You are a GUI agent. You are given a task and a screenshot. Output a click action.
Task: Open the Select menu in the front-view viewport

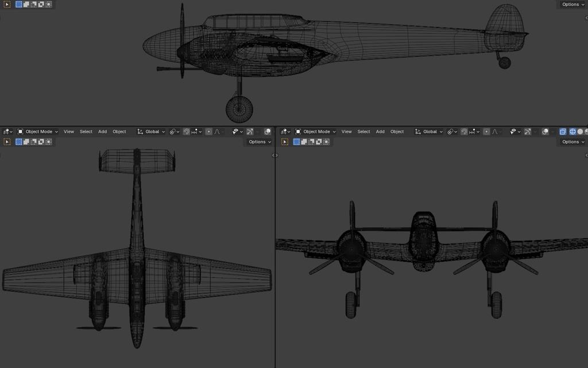pos(363,131)
